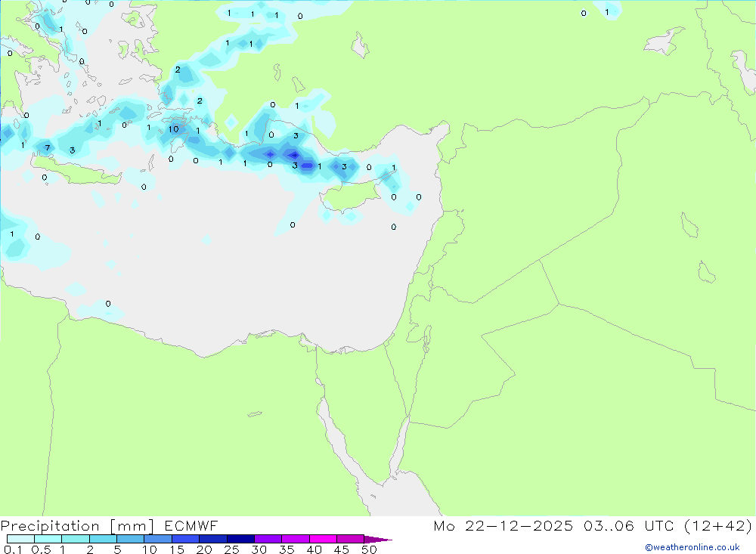Choose the 25 to 30 mm navy swatch
Screen dimensions: 756x554
pyautogui.click(x=240, y=539)
